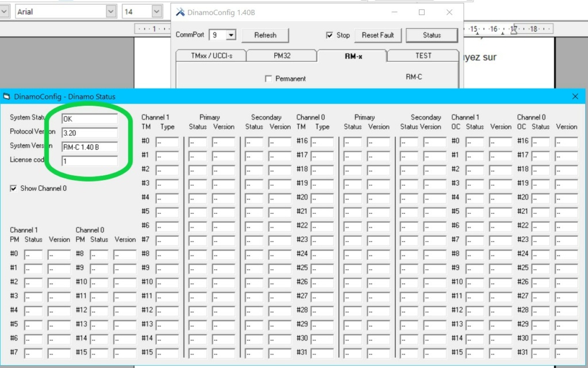This screenshot has height=368, width=588.
Task: Click the Channel 0 OC #16 Status field
Action: (540, 142)
